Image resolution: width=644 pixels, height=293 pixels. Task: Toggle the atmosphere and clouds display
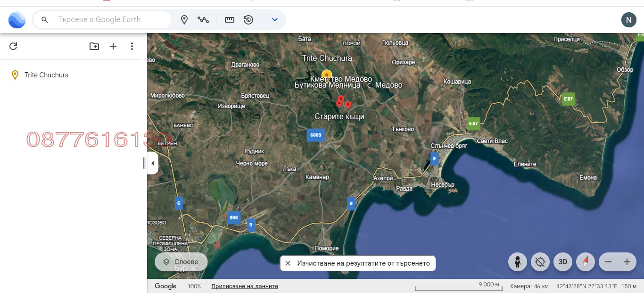pyautogui.click(x=540, y=261)
